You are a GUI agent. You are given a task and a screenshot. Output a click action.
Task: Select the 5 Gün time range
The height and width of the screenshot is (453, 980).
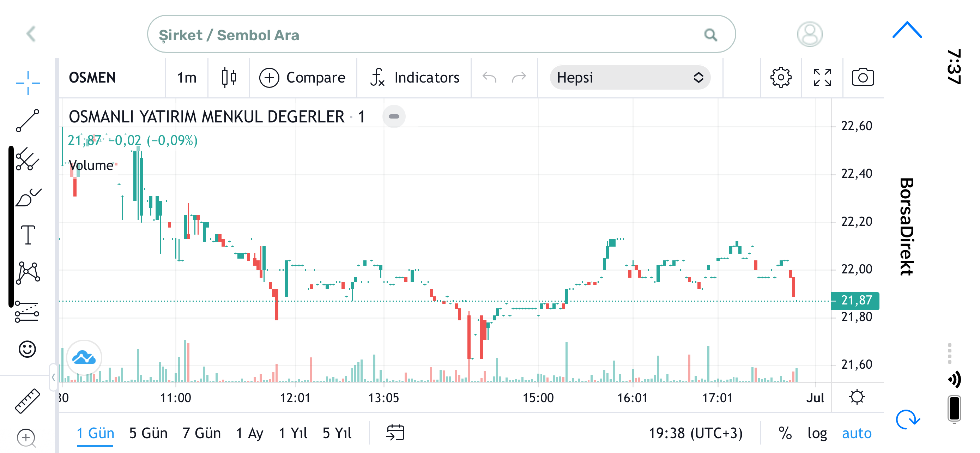(x=148, y=433)
